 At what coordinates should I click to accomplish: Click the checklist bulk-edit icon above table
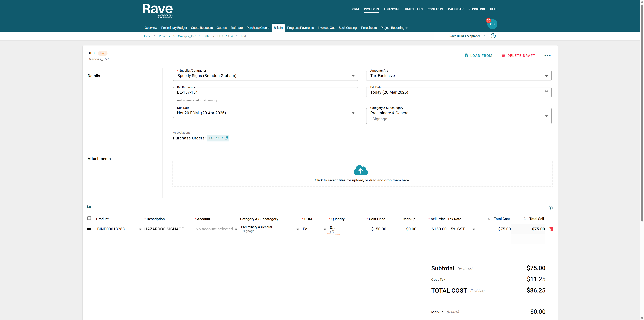[x=89, y=206]
